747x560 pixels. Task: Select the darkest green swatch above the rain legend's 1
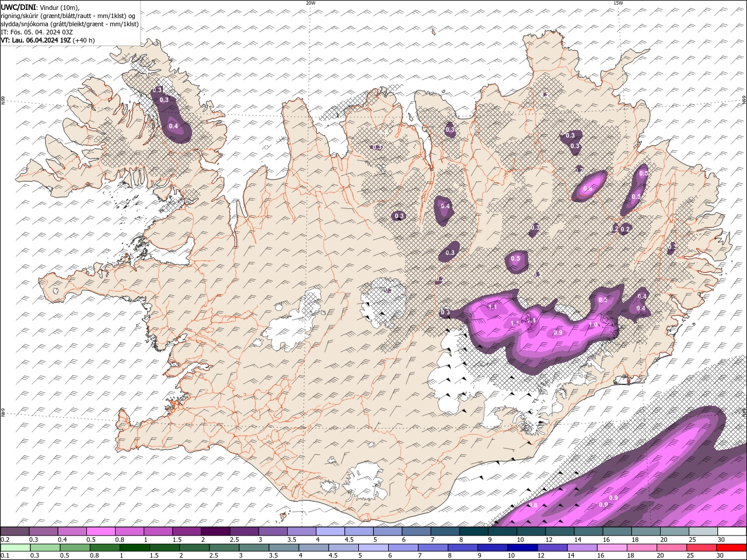click(x=135, y=548)
